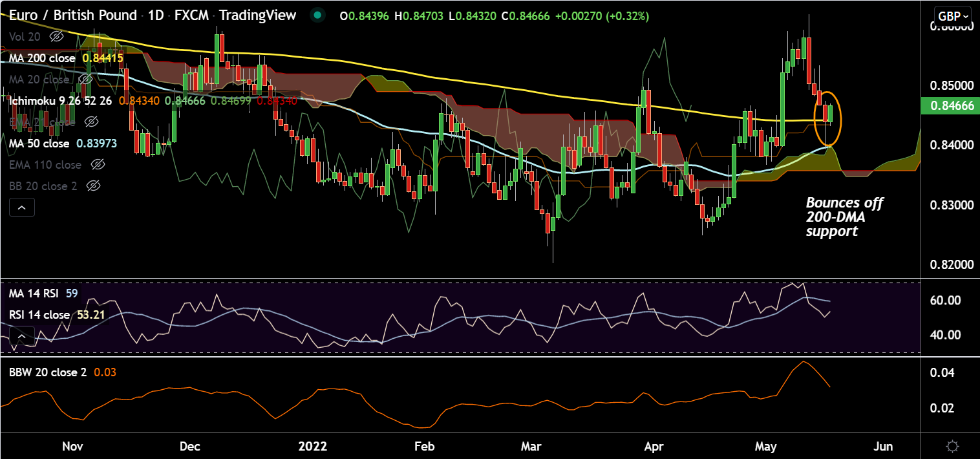Click the BBW 20 close 2 legend
980x459 pixels.
click(48, 372)
